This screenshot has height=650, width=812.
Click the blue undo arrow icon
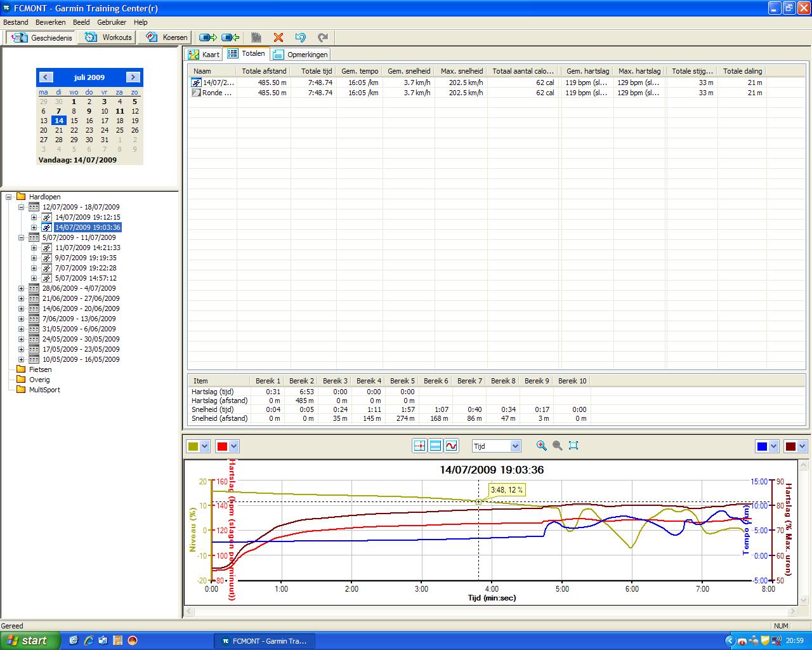(x=301, y=37)
